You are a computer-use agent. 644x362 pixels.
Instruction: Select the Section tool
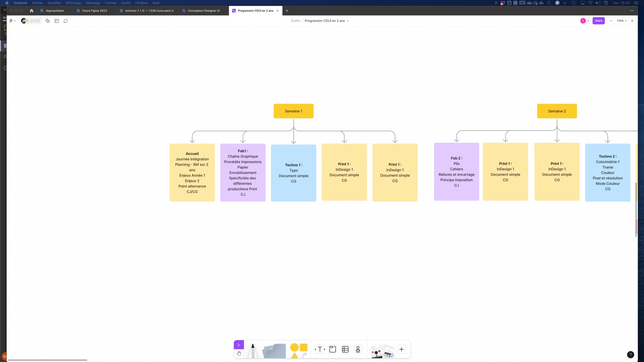coord(332,349)
